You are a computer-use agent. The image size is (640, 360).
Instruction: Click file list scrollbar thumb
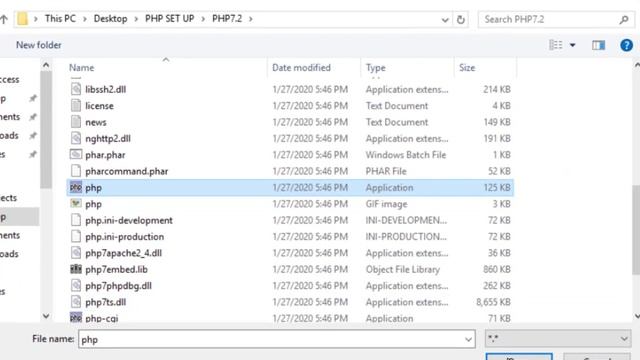(636, 230)
